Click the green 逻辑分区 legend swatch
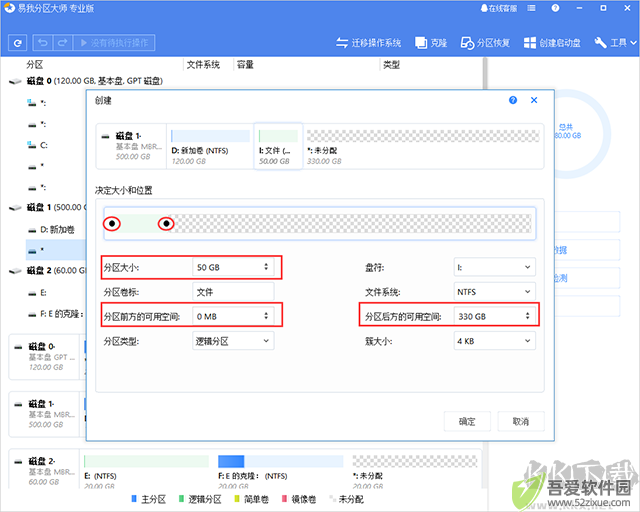 tap(181, 499)
